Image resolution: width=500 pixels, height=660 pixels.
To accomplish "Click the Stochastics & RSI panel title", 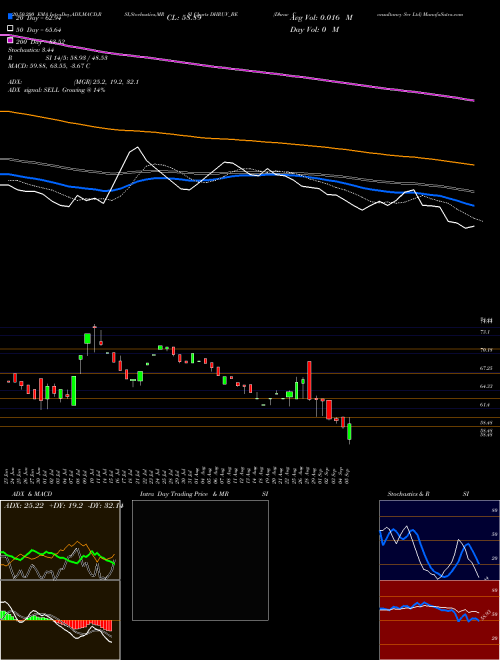I will coord(428,494).
